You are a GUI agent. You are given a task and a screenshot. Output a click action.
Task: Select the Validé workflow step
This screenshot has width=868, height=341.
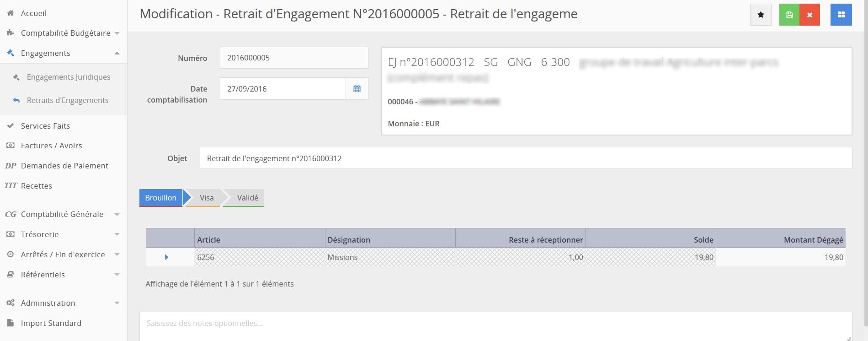[247, 198]
